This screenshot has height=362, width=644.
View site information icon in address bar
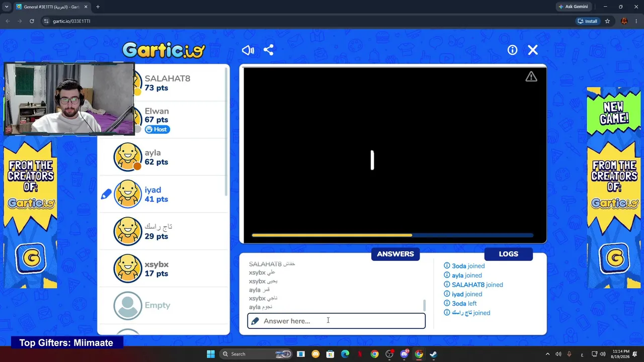coord(46,21)
